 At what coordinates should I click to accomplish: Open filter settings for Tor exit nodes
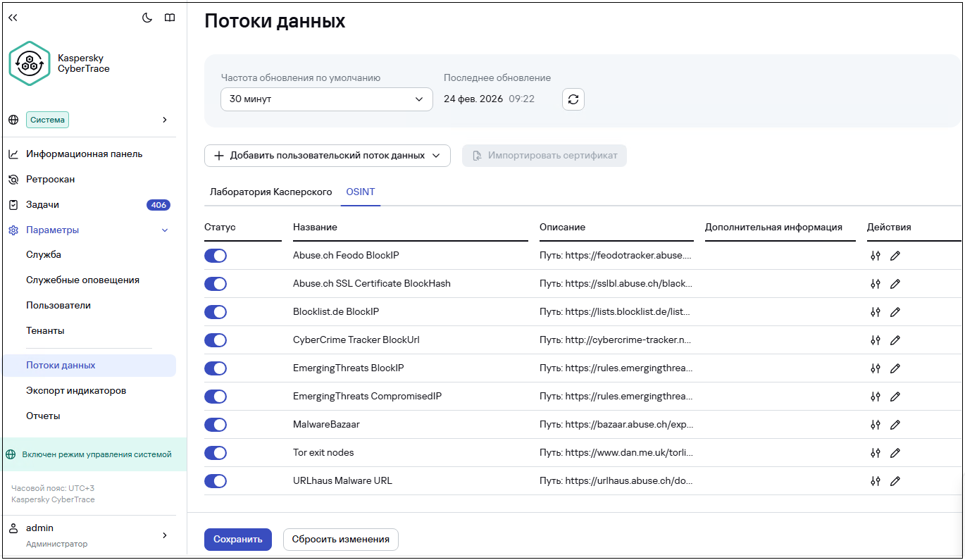tap(876, 453)
